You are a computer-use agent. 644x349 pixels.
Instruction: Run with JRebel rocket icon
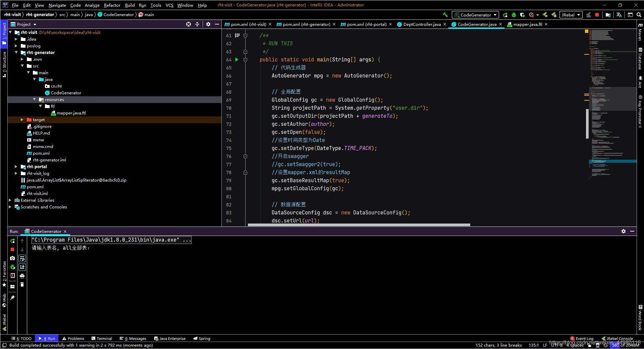(x=545, y=15)
